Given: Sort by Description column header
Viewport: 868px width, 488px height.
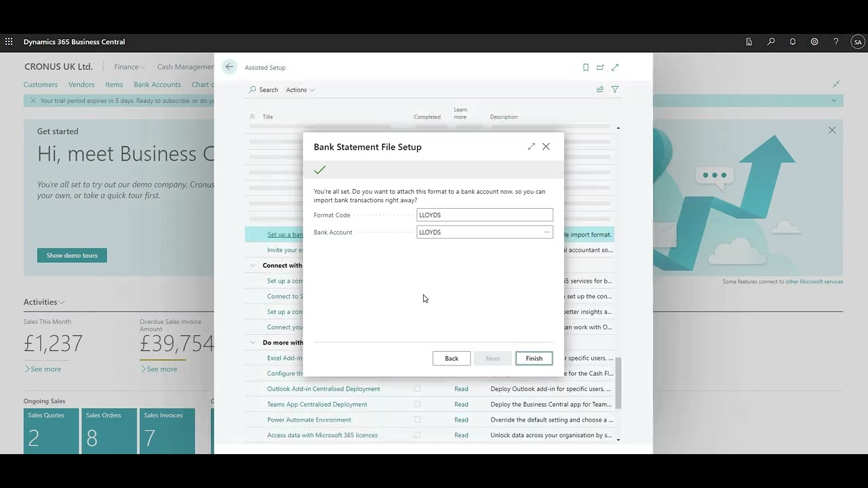Looking at the screenshot, I should (504, 117).
